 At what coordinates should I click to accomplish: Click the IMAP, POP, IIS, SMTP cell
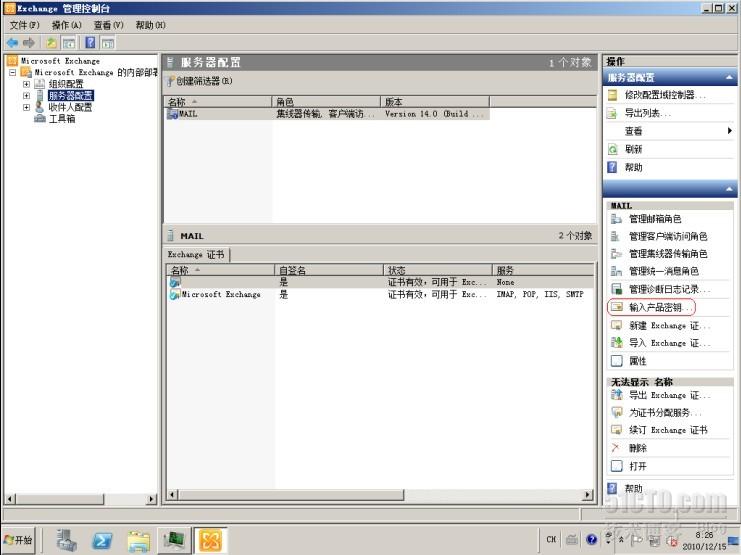click(x=540, y=295)
